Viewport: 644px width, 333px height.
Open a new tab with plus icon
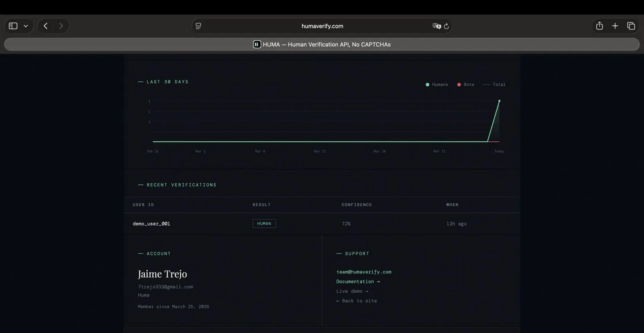point(615,26)
